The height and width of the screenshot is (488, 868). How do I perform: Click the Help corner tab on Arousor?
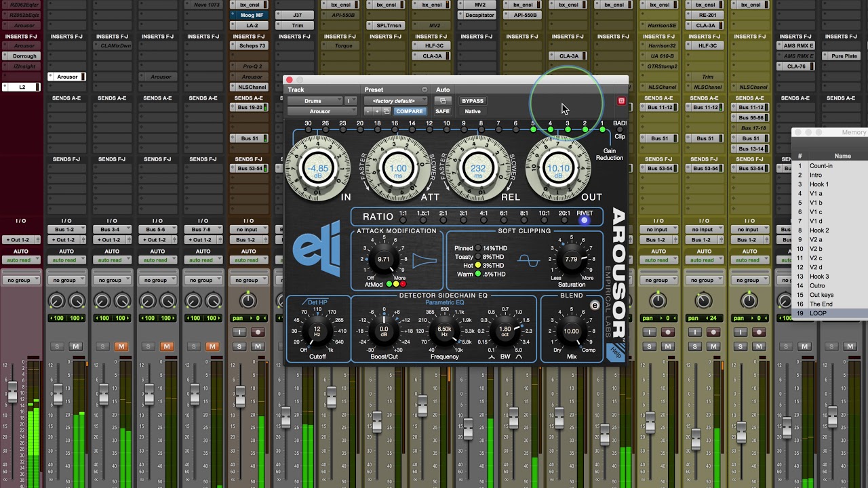tap(616, 352)
